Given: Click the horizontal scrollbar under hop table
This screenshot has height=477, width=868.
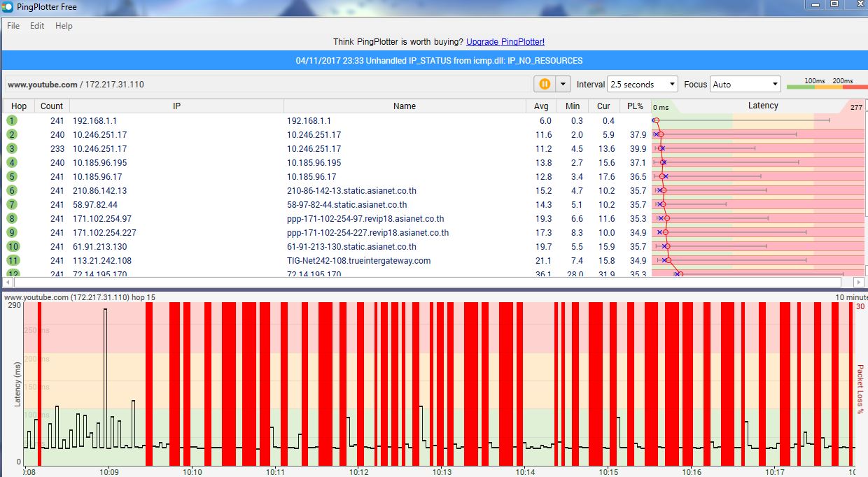Looking at the screenshot, I should coord(427,282).
